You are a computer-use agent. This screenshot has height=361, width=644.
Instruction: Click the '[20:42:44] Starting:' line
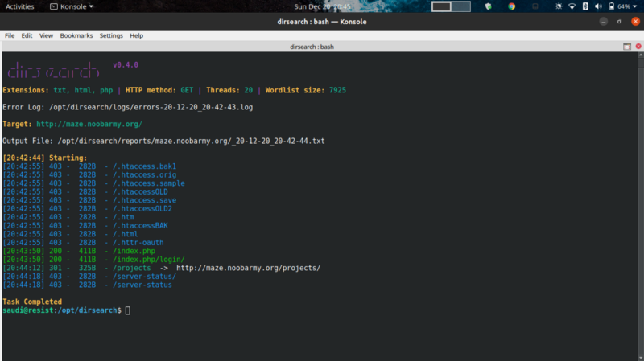click(45, 158)
